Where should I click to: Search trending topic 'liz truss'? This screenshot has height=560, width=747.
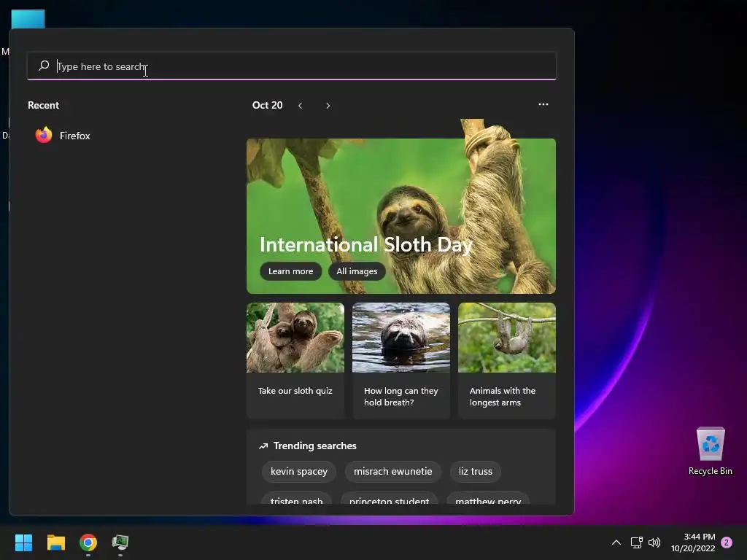[x=476, y=472]
